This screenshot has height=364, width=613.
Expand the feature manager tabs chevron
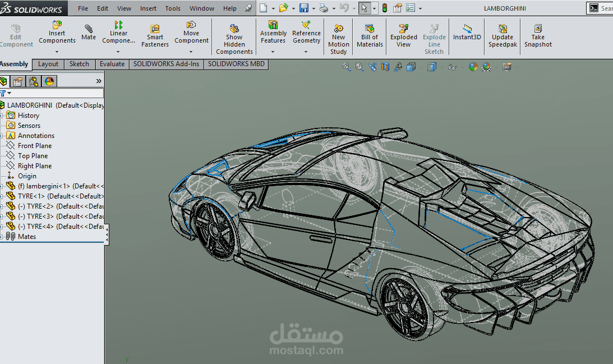[x=99, y=81]
